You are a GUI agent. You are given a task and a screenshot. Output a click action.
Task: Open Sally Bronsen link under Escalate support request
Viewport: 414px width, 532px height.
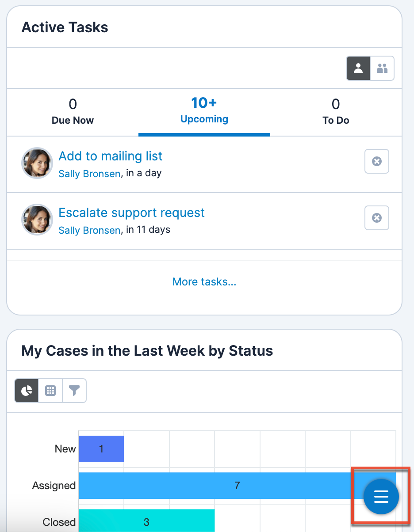pyautogui.click(x=89, y=230)
